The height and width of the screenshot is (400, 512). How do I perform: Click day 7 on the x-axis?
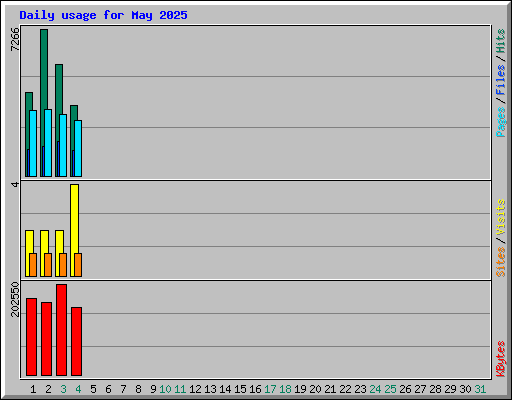(123, 389)
